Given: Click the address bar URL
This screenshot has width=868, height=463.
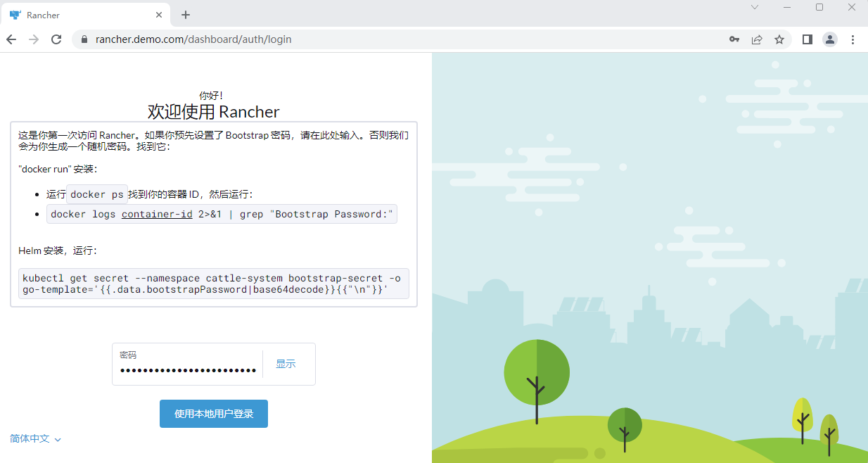Looking at the screenshot, I should coord(193,39).
